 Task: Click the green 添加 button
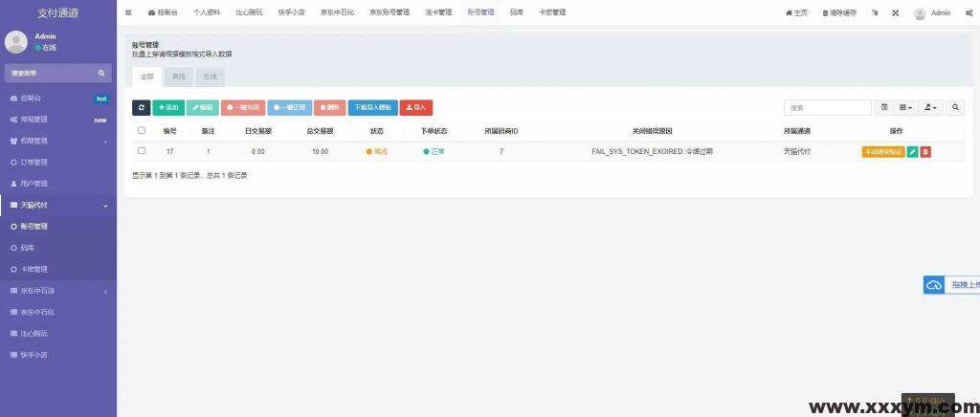tap(168, 108)
